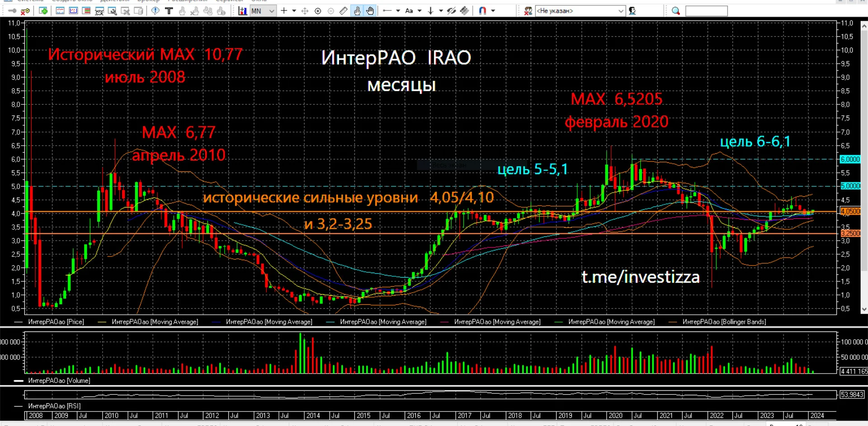Toggle the open palm pan tool
Image resolution: width=868 pixels, height=426 pixels.
pos(370,11)
